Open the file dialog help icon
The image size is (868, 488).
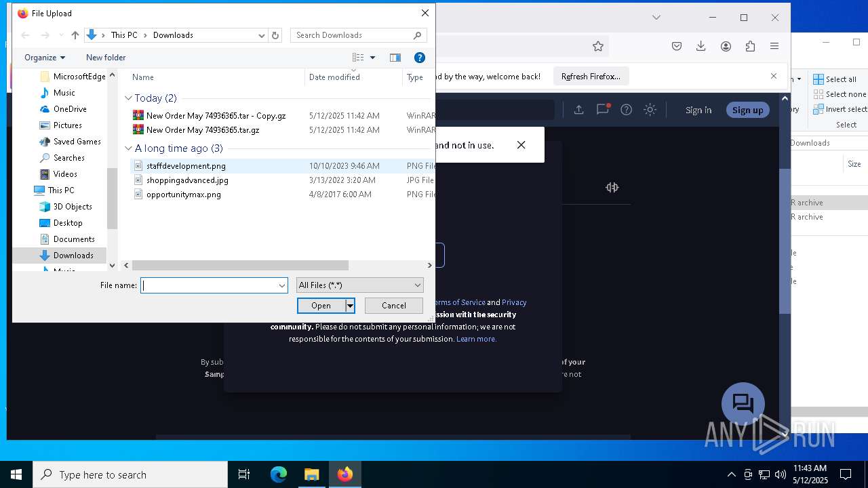tap(420, 58)
